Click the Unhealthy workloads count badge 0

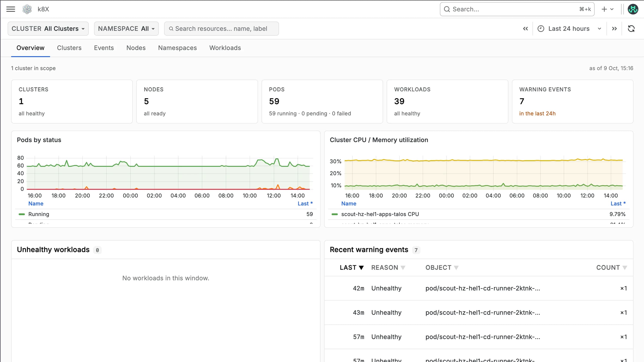97,250
